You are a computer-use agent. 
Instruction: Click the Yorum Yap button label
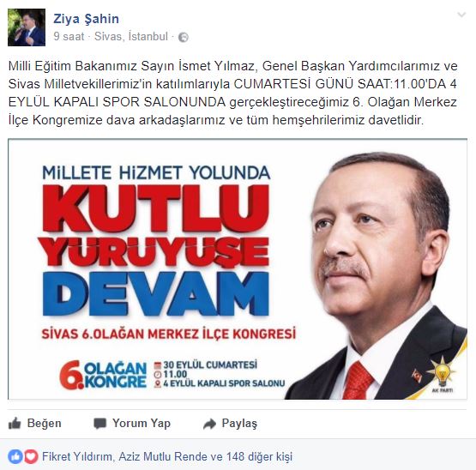pos(142,423)
